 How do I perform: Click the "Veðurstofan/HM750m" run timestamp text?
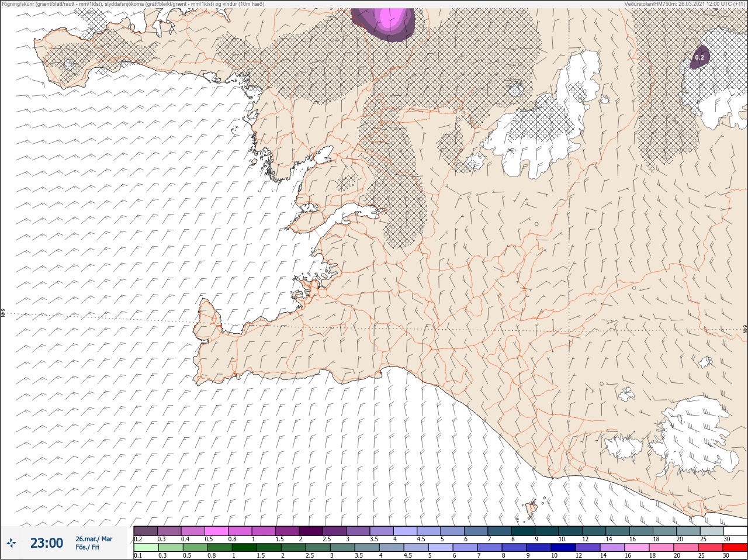point(685,4)
